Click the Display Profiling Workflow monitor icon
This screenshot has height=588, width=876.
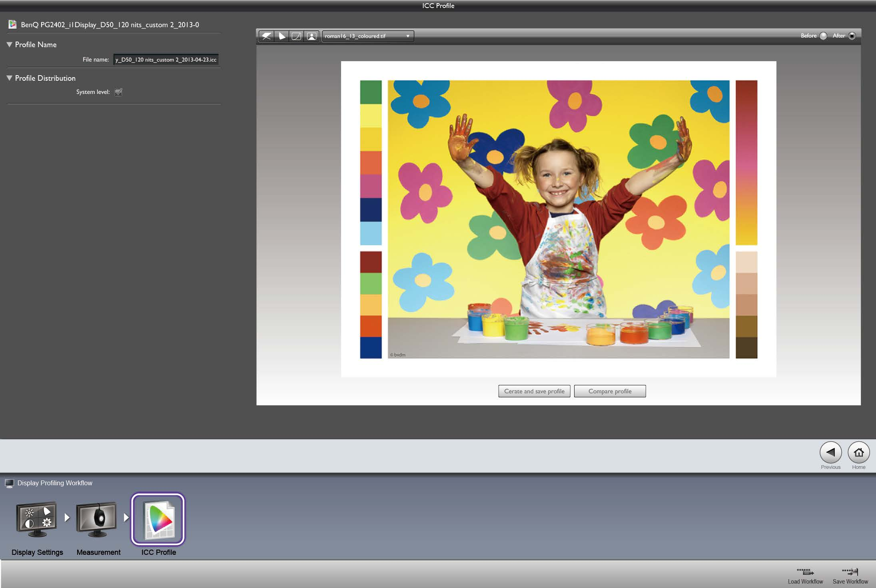click(9, 483)
